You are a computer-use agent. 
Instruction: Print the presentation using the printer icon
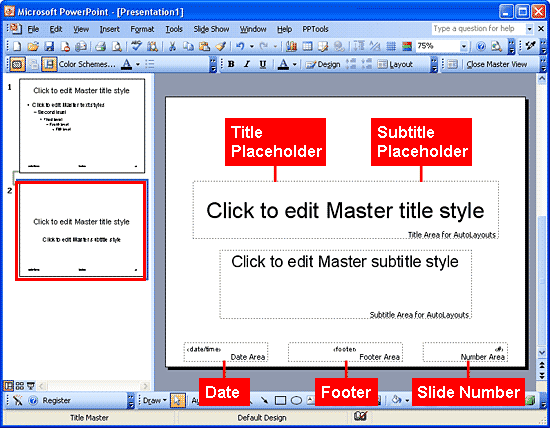(101, 46)
